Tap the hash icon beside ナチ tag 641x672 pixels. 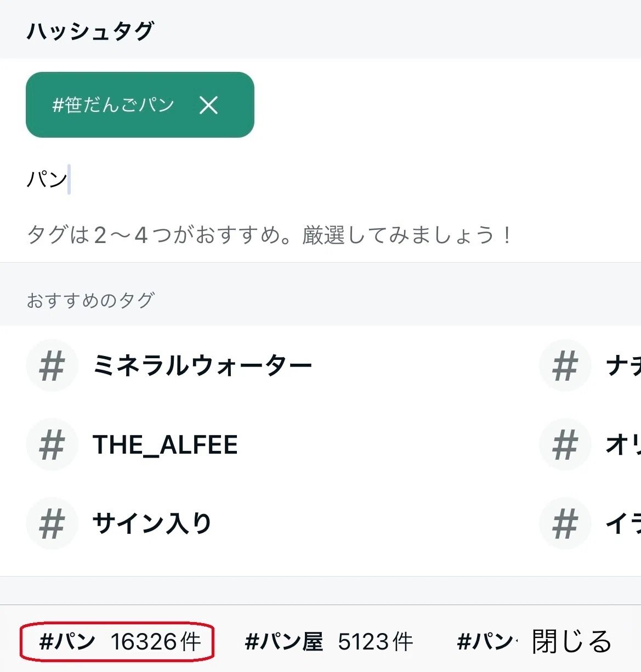[565, 365]
